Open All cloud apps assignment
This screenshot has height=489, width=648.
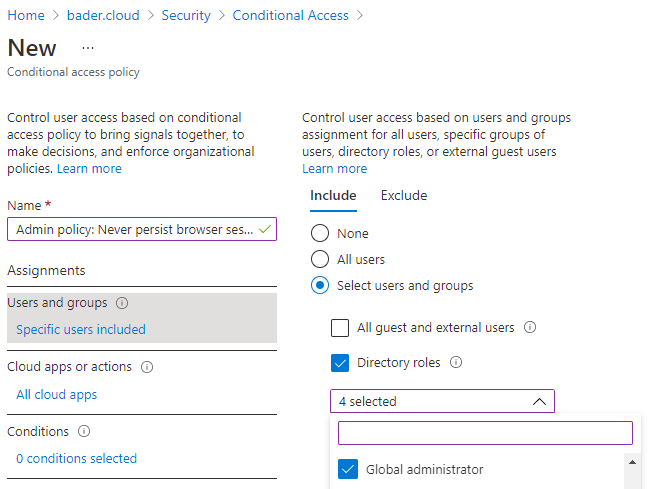pos(57,395)
